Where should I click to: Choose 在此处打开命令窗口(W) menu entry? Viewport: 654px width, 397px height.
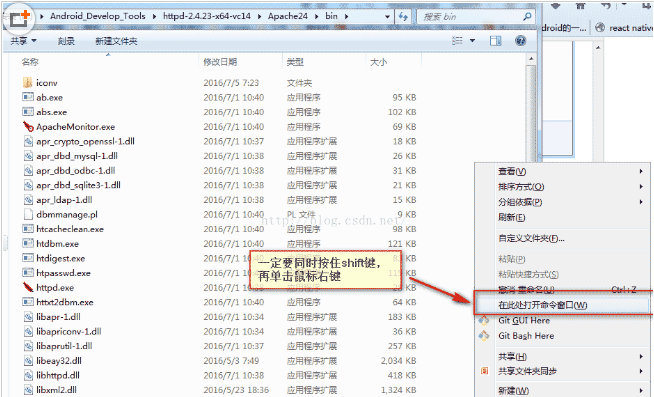coord(563,305)
